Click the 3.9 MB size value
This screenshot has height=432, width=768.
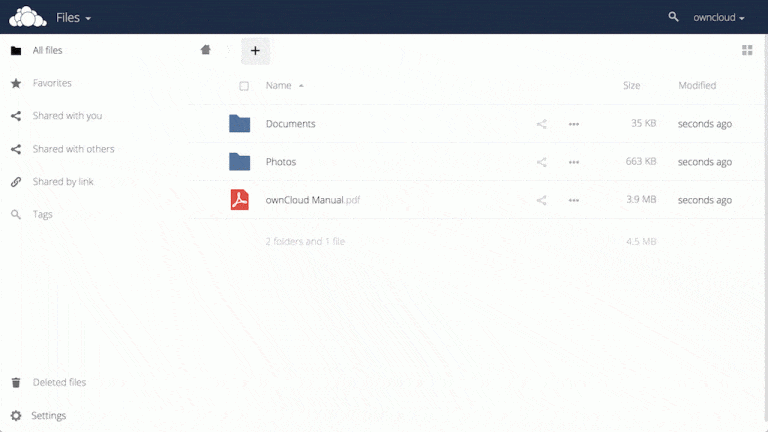pos(641,199)
